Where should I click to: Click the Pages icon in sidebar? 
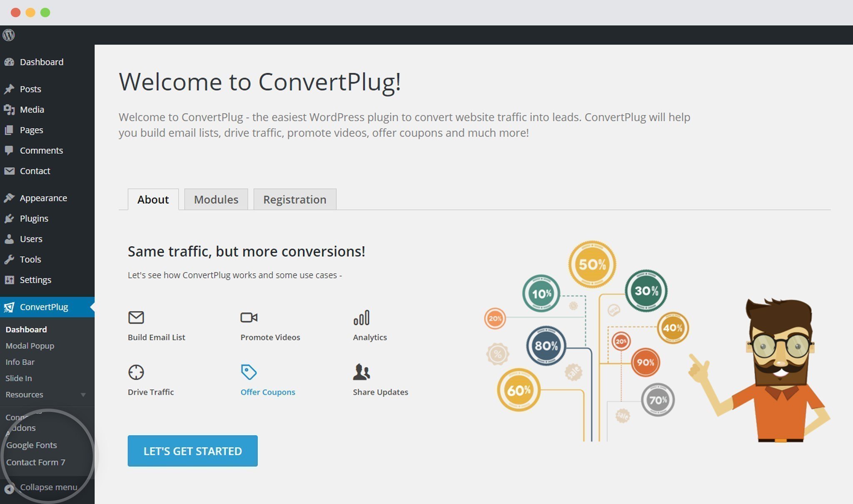click(x=9, y=130)
